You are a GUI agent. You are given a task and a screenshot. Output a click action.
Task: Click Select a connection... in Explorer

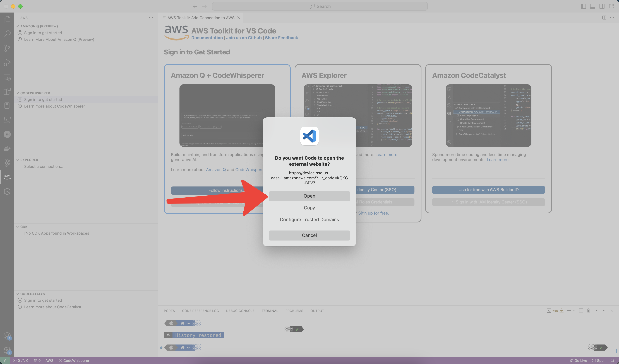44,166
